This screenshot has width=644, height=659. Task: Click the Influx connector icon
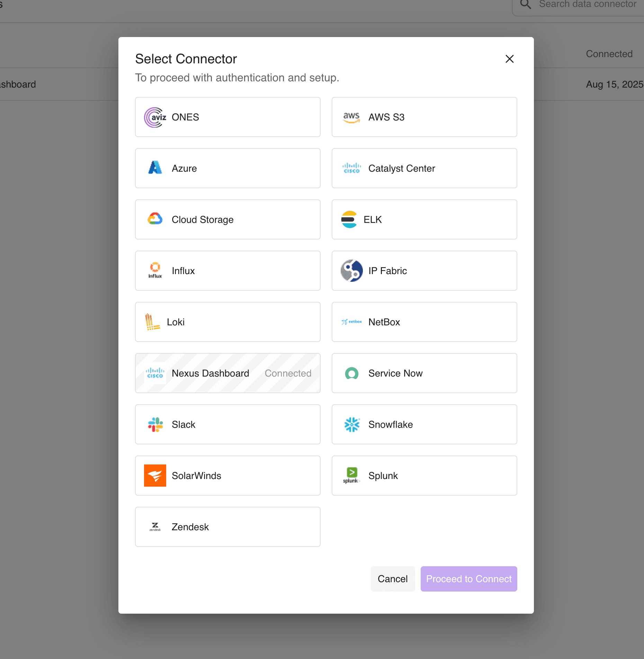tap(155, 271)
